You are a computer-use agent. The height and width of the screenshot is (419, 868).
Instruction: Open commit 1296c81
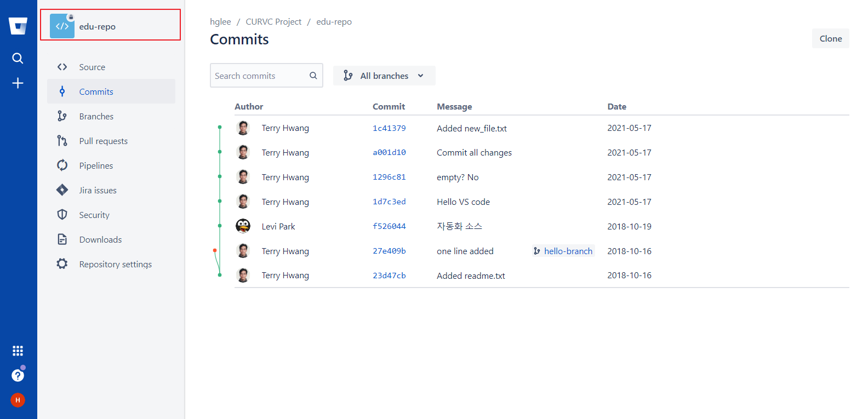(x=389, y=177)
